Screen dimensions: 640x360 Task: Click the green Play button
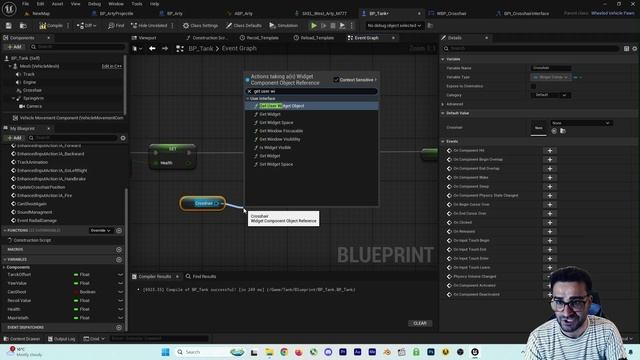(313, 26)
